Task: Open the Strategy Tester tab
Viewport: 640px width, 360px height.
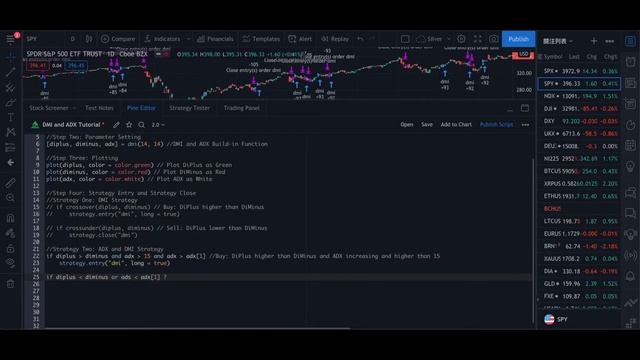Action: coord(189,108)
